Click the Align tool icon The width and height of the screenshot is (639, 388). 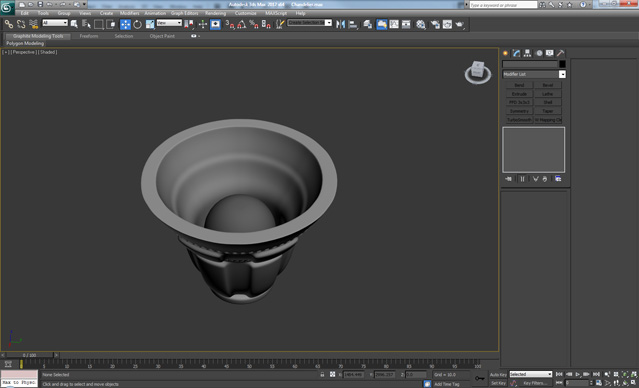tap(353, 24)
